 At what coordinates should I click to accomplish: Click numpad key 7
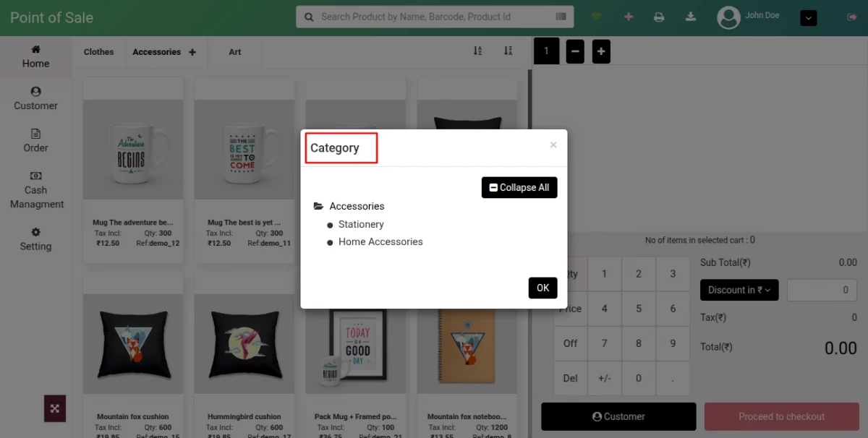click(x=605, y=343)
